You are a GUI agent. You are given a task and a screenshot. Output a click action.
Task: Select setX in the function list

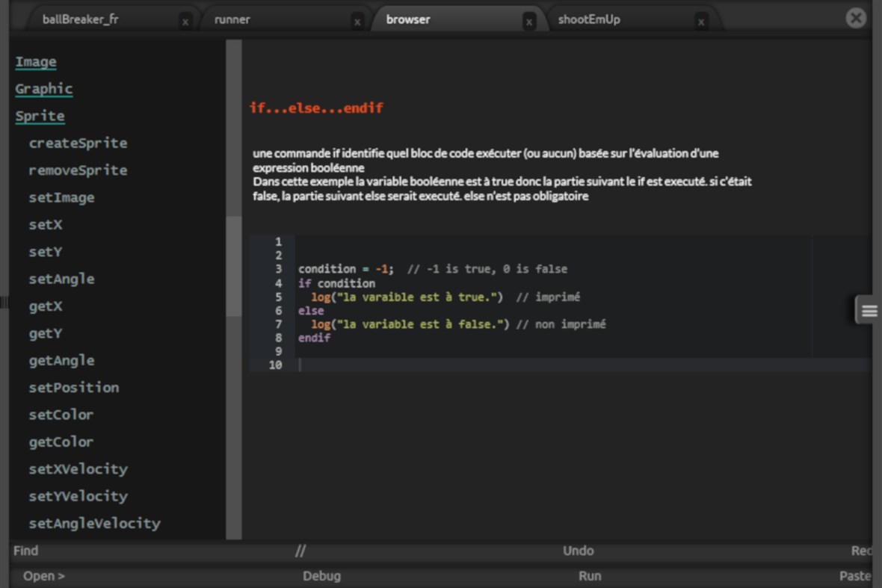[x=46, y=224]
